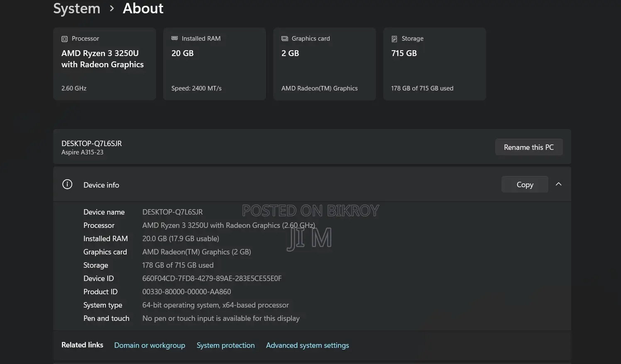Screen dimensions: 621x364
Task: Click the "System type" row label
Action: (x=103, y=305)
